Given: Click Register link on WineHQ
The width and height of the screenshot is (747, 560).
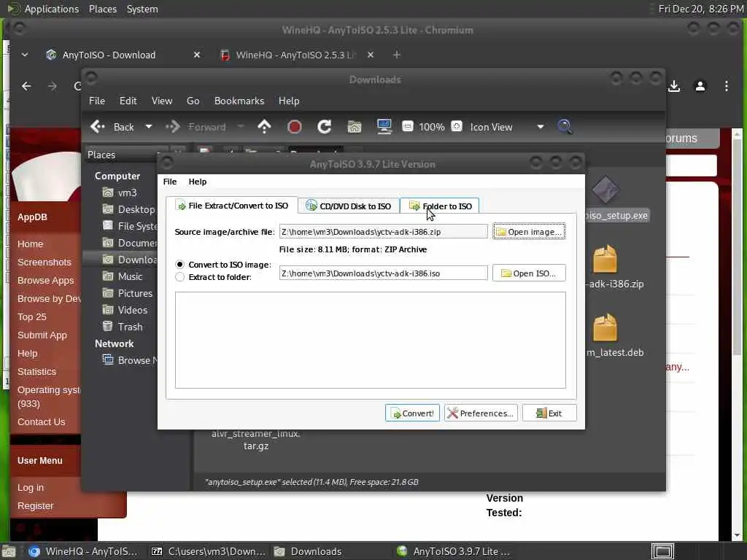Looking at the screenshot, I should (x=35, y=506).
